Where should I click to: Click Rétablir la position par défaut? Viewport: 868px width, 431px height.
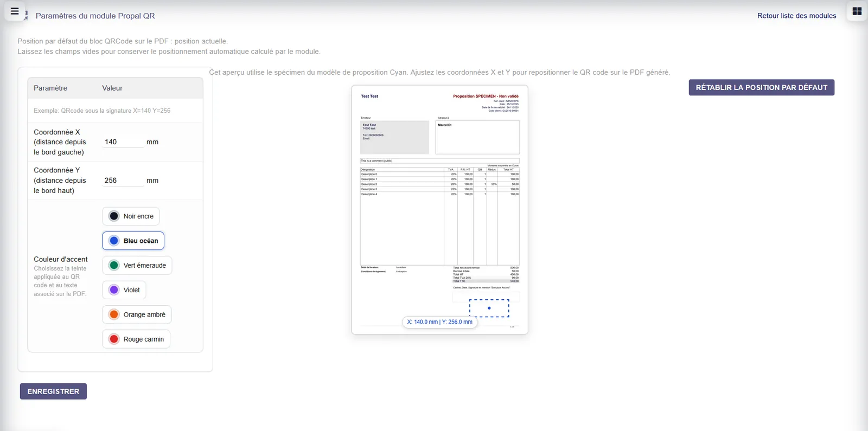[x=762, y=87]
